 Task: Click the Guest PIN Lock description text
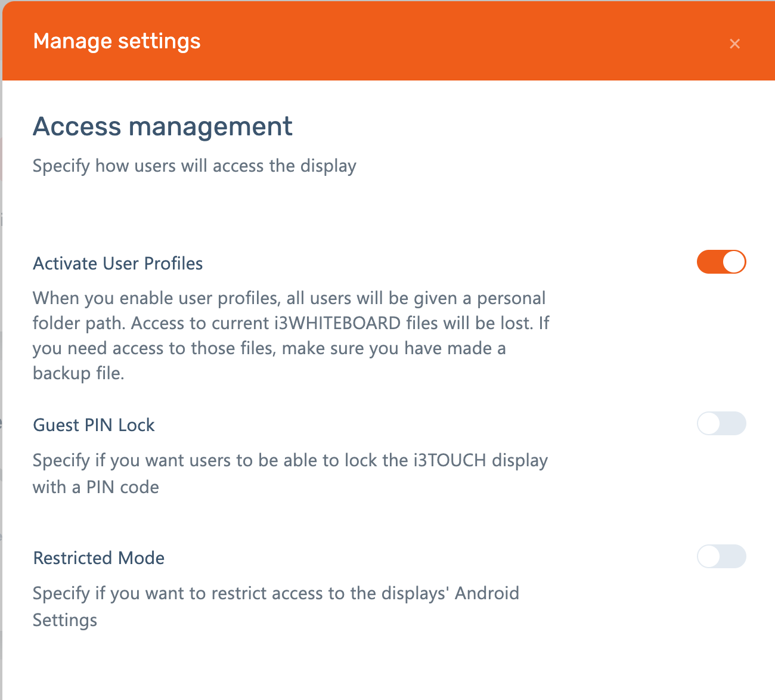point(290,461)
